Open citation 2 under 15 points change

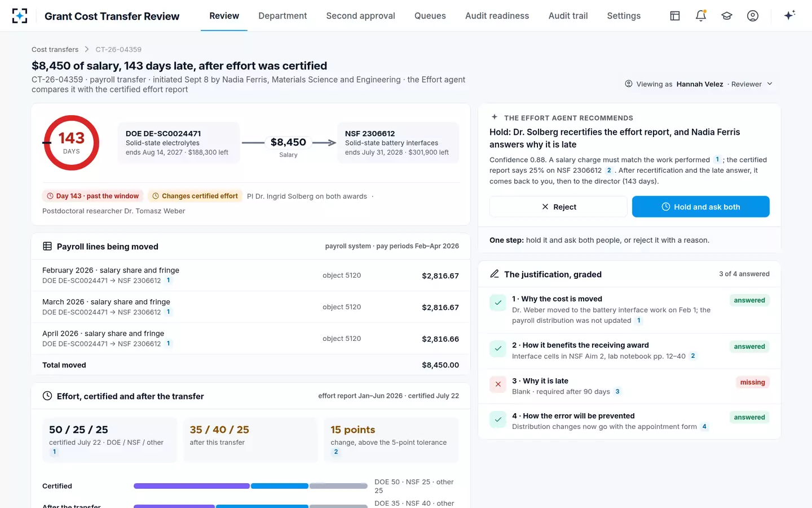pyautogui.click(x=336, y=452)
